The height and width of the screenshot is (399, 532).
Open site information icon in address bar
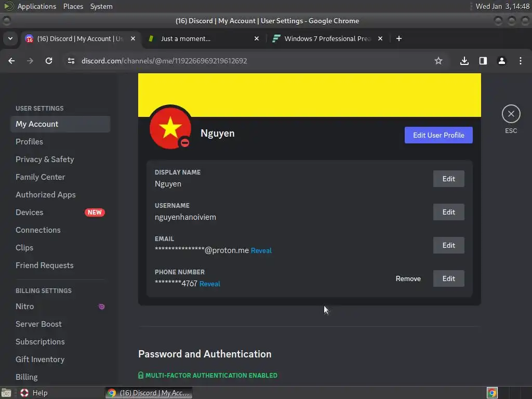coord(71,61)
